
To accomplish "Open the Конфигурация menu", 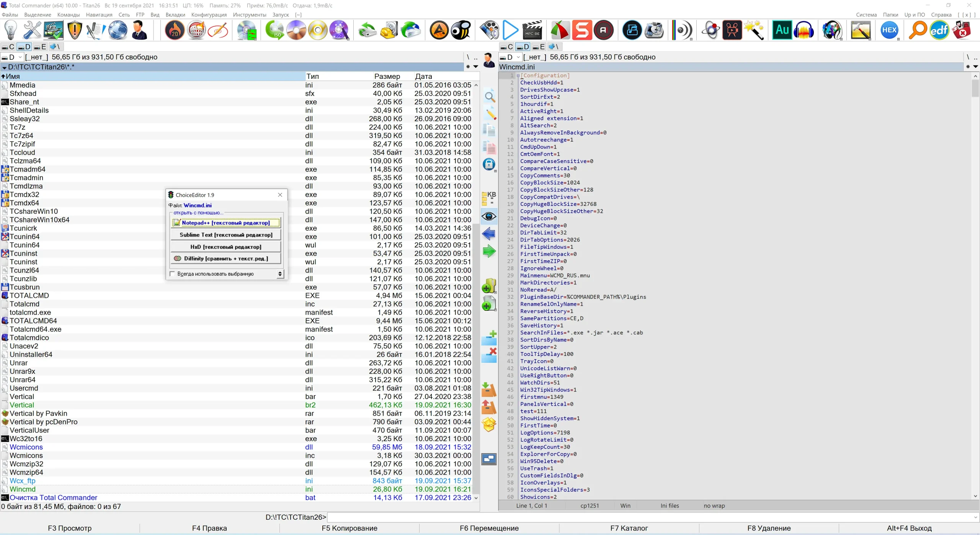I will [209, 15].
